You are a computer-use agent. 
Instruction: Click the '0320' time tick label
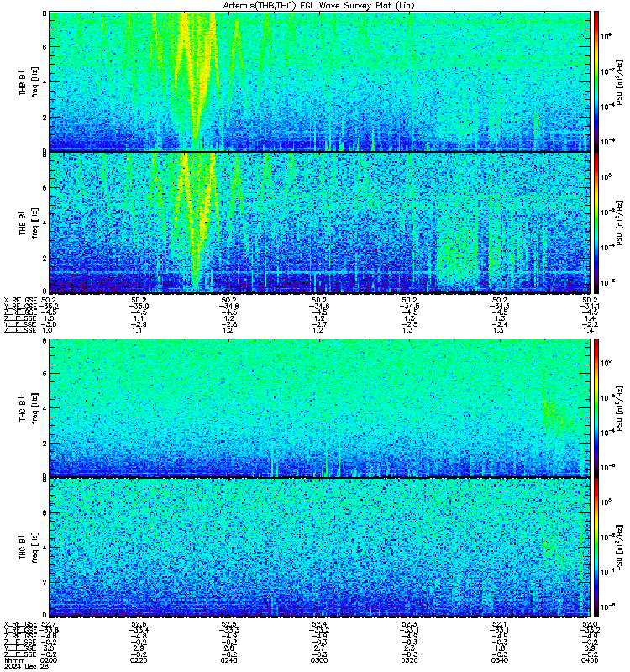(x=409, y=660)
